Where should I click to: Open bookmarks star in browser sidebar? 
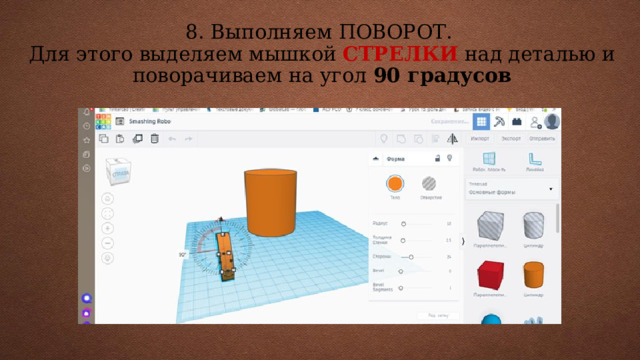(87, 140)
